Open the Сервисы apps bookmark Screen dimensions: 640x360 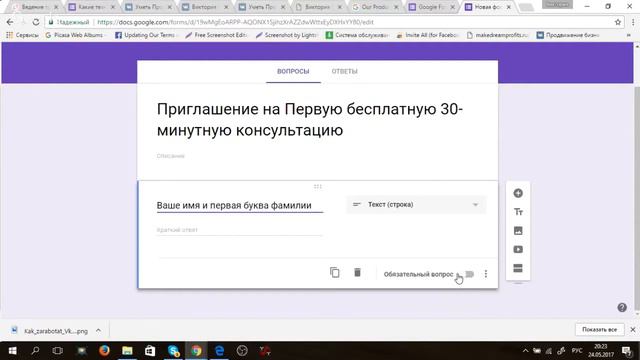tap(22, 35)
